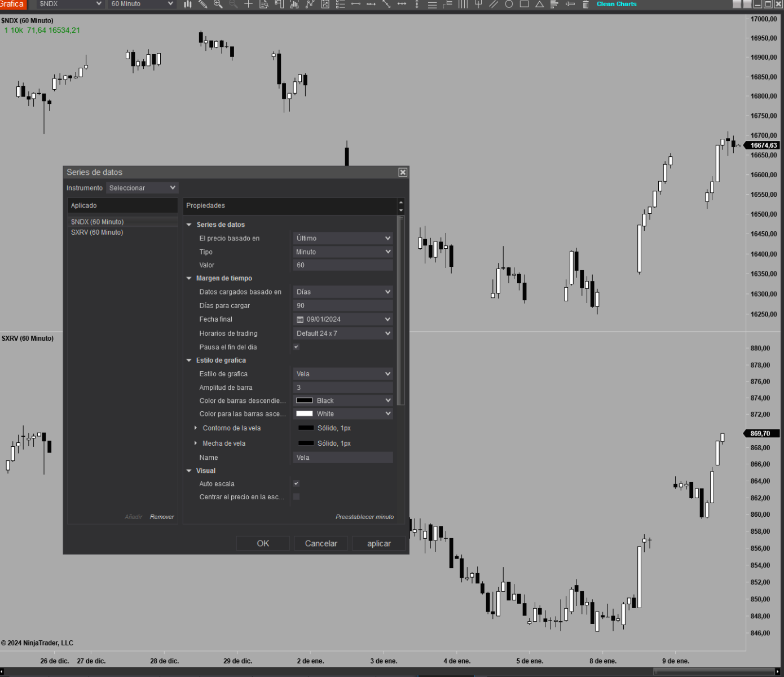Select the horizontal lines drawing tool
The width and height of the screenshot is (784, 677).
point(432,4)
